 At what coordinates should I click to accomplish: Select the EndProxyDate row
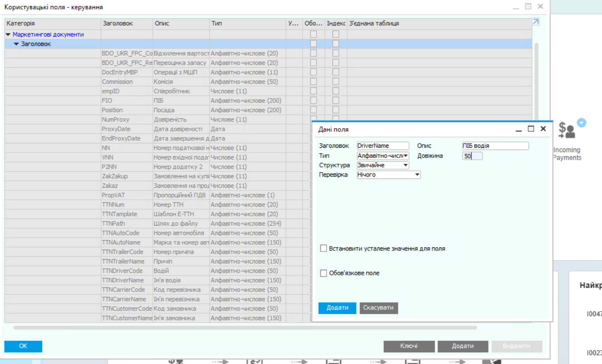click(x=158, y=138)
